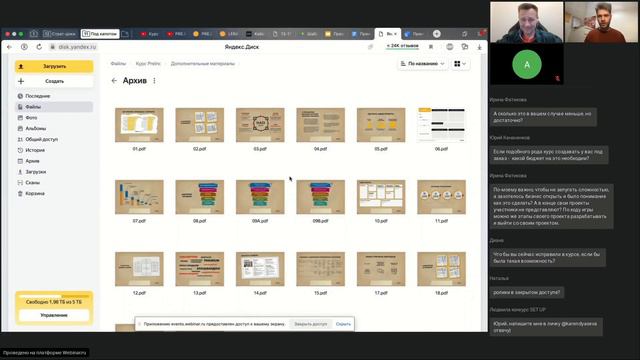Viewport: 640px width, 360px height.
Task: Open the 10.pdf thumbnail
Action: coord(381,197)
